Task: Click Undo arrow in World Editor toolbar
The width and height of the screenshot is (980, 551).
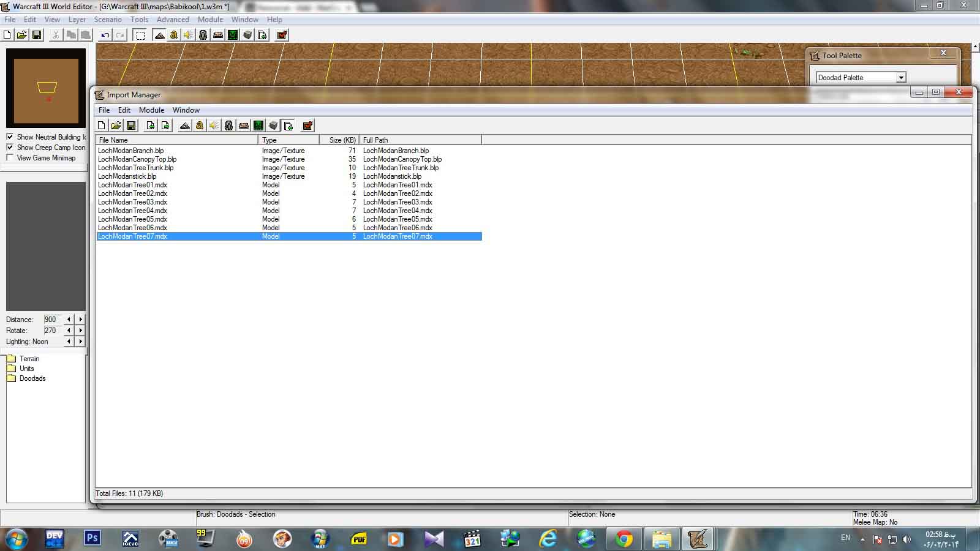Action: pyautogui.click(x=105, y=35)
